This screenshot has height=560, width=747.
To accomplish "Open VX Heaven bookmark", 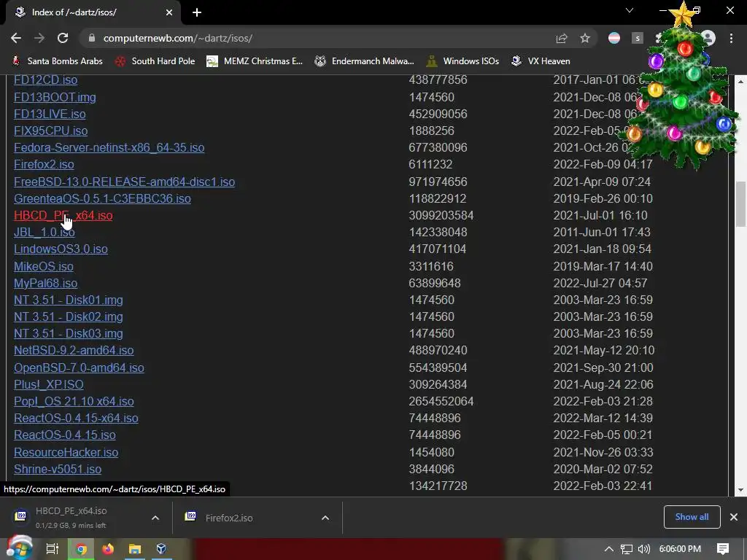I will click(x=541, y=61).
